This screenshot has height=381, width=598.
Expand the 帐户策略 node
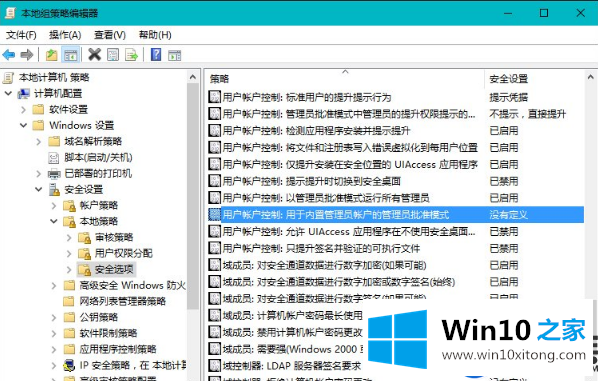54,206
